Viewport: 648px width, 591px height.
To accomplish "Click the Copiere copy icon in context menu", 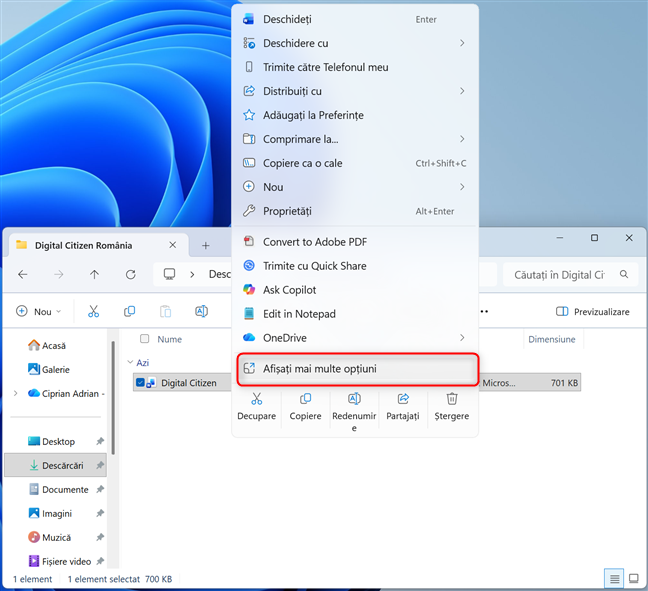I will coord(305,399).
